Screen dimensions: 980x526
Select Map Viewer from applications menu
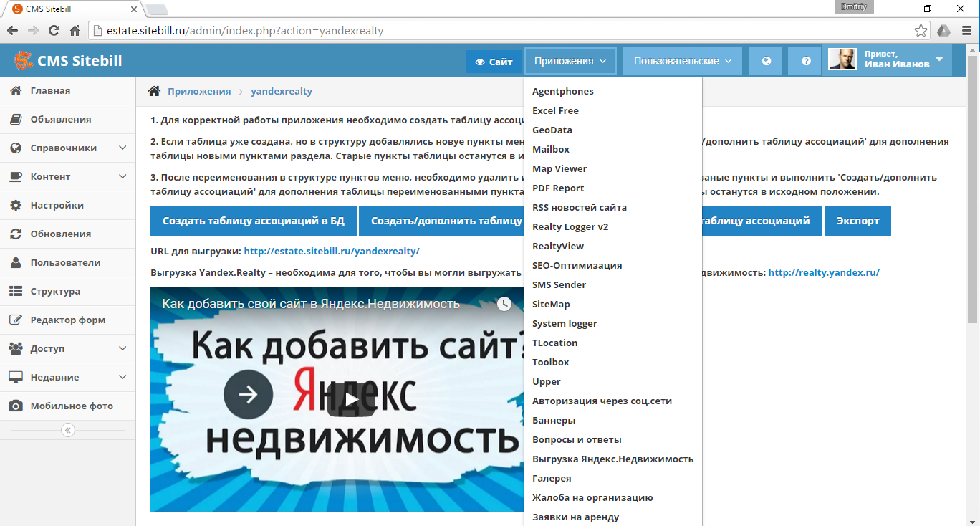(559, 168)
